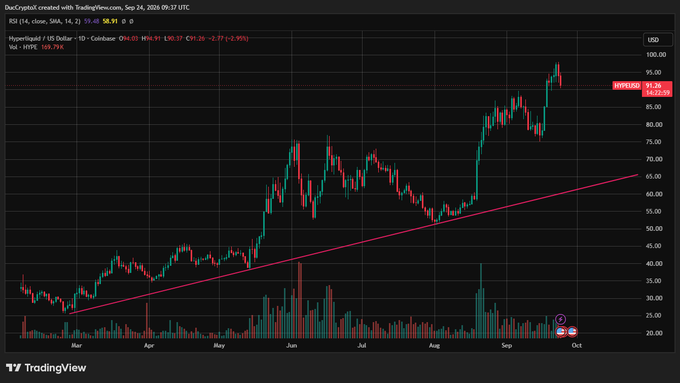Click the Jun label on the time axis
The image size is (680, 383).
tap(291, 346)
